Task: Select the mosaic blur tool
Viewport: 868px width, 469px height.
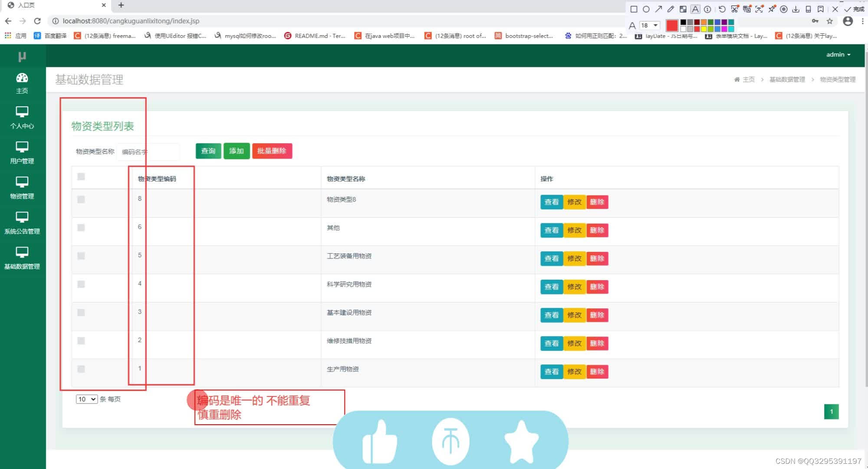Action: coord(683,9)
